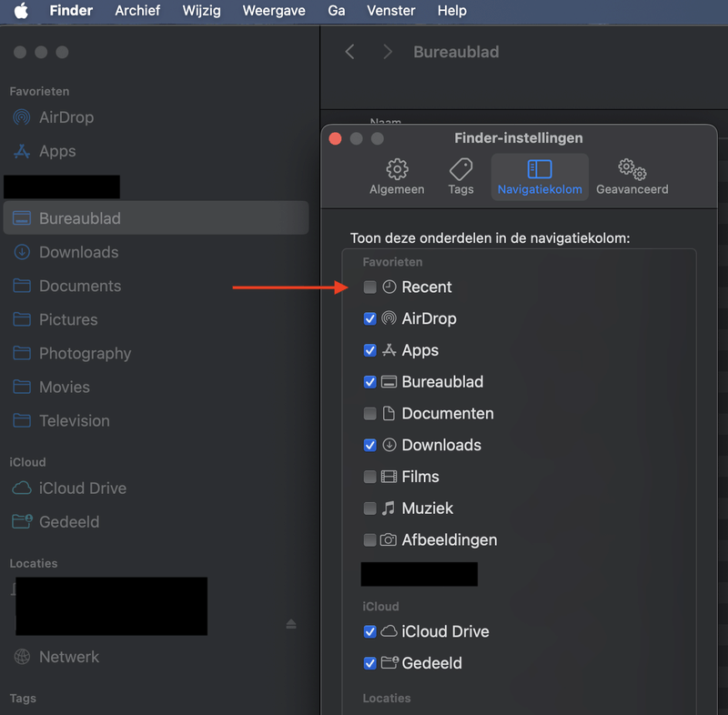
Task: Click the Movies label in the sidebar
Action: click(x=65, y=387)
